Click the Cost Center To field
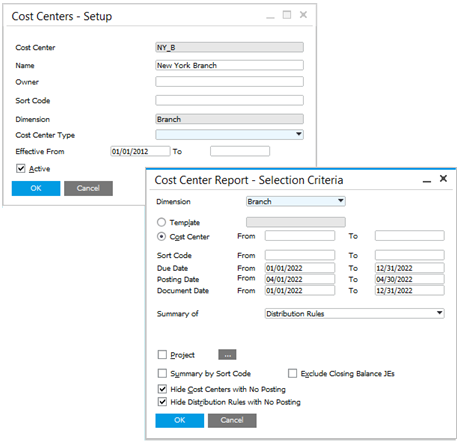Viewport: 461px width, 443px height. click(x=409, y=236)
